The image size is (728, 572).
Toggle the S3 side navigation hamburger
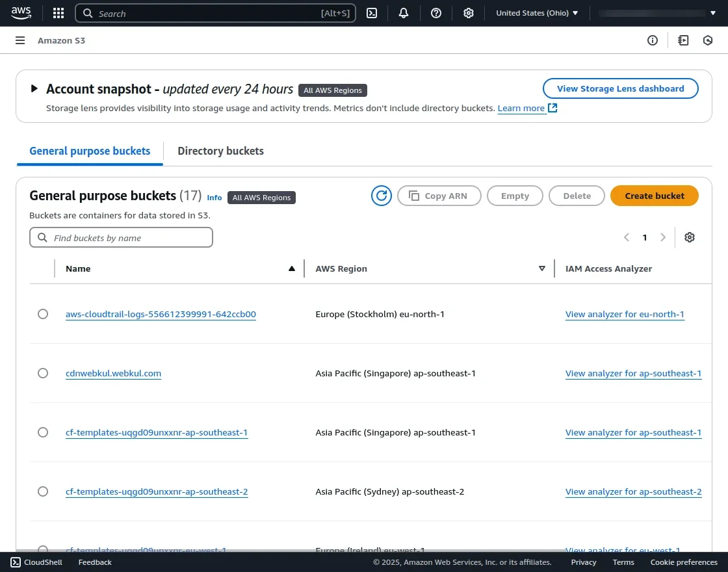coord(20,40)
